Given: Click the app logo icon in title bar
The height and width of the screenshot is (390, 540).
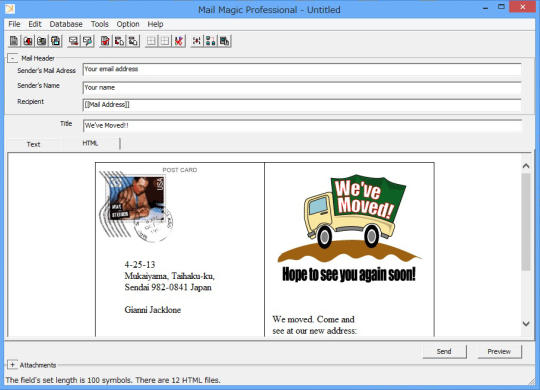Looking at the screenshot, I should point(10,9).
